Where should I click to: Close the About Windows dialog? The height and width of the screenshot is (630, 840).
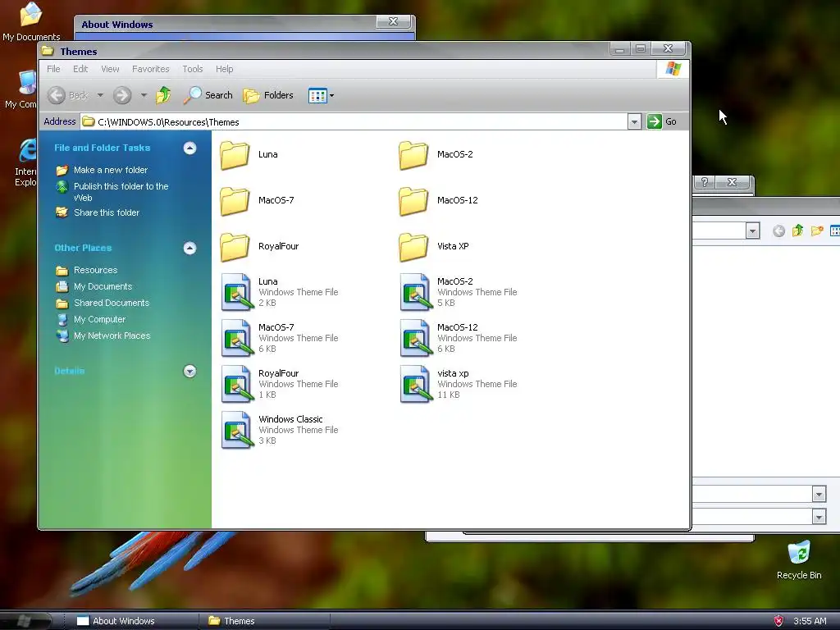pyautogui.click(x=393, y=21)
